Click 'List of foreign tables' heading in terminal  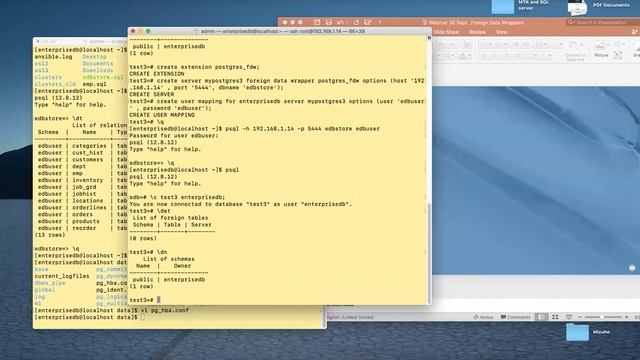170,218
